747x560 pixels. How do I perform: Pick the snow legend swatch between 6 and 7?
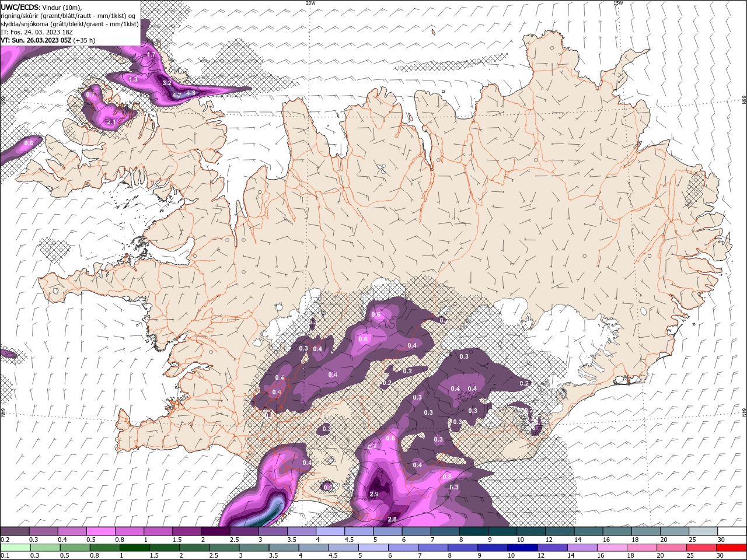416,531
